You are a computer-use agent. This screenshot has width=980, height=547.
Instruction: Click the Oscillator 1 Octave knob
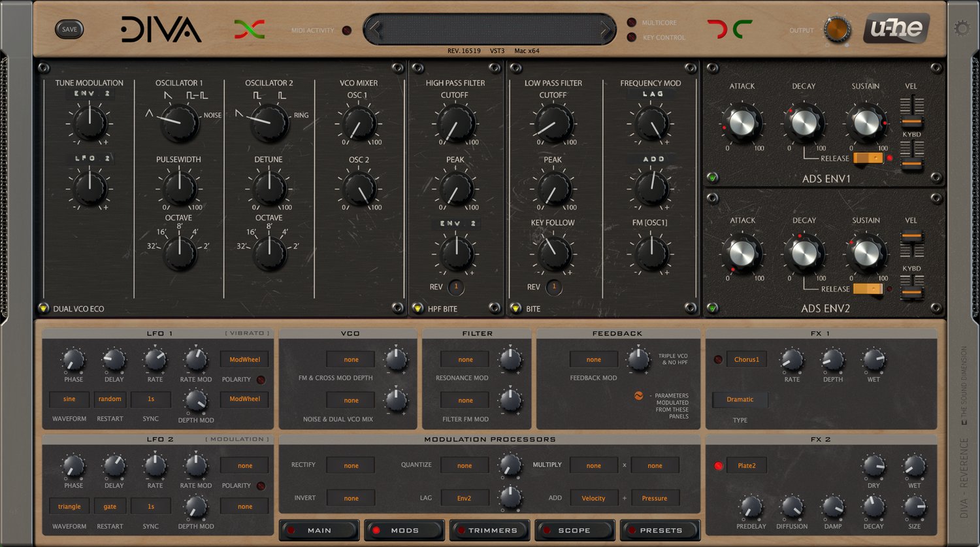(x=179, y=254)
